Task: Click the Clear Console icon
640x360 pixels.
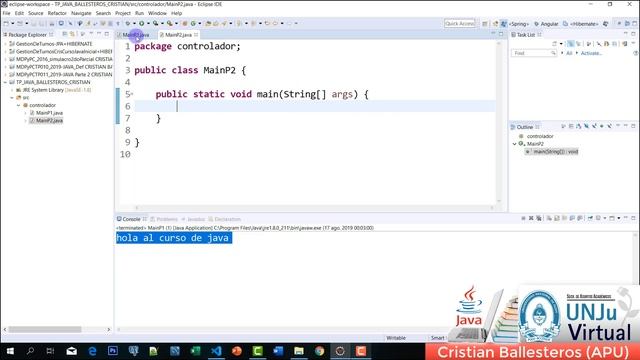Action: (x=549, y=218)
